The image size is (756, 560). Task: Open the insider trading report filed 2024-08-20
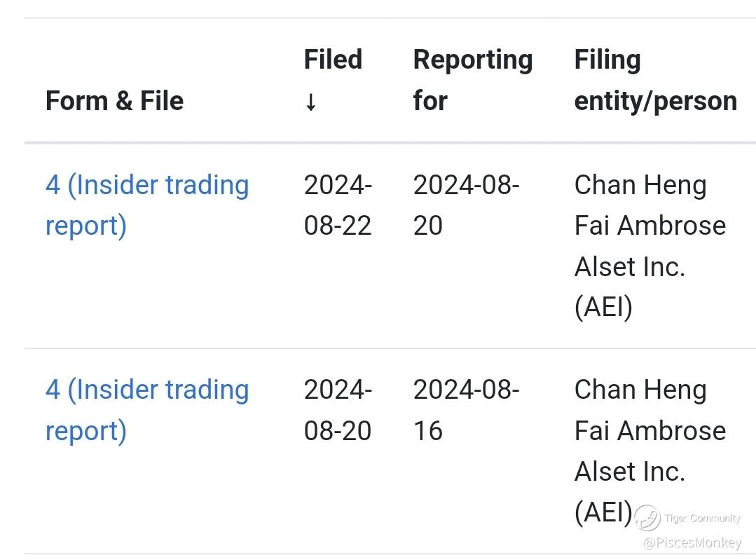147,410
